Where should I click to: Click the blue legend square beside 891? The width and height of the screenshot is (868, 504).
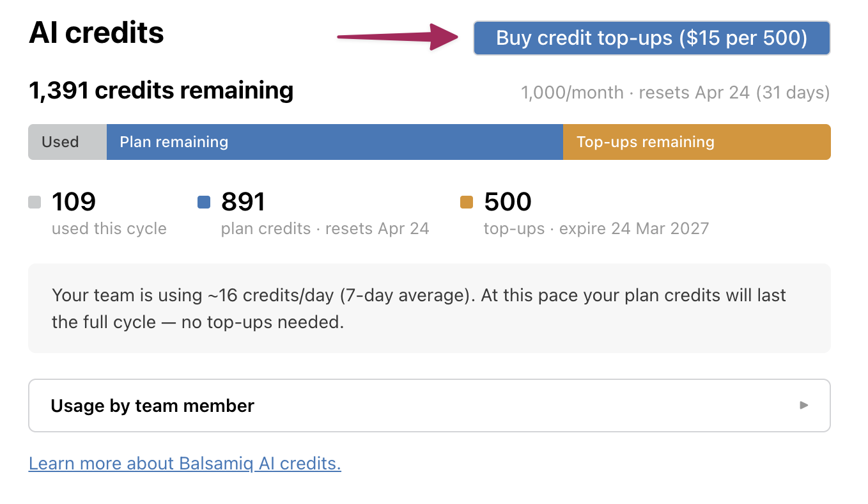tap(204, 202)
